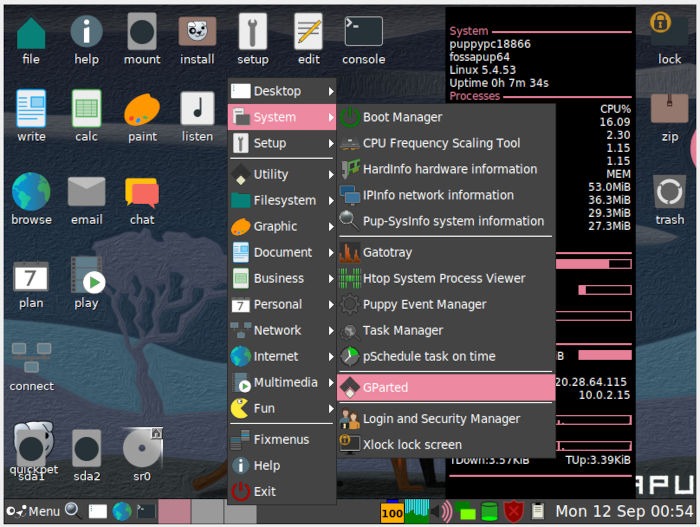This screenshot has height=527, width=700.
Task: Click the sda2 drive icon
Action: (86, 448)
